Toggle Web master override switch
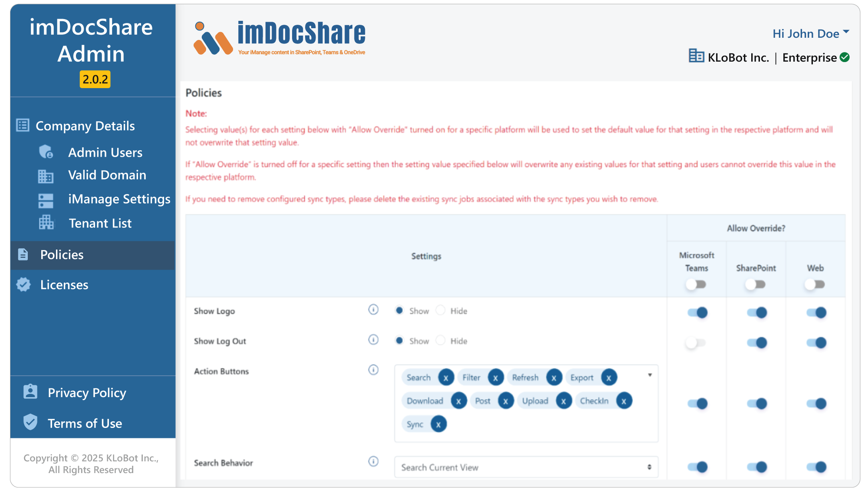The height and width of the screenshot is (490, 868). click(x=815, y=285)
